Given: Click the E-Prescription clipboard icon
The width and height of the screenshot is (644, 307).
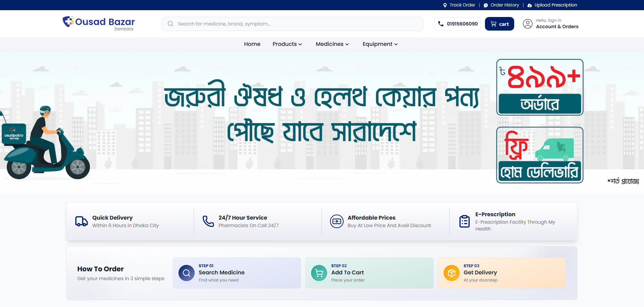Looking at the screenshot, I should coord(464,221).
